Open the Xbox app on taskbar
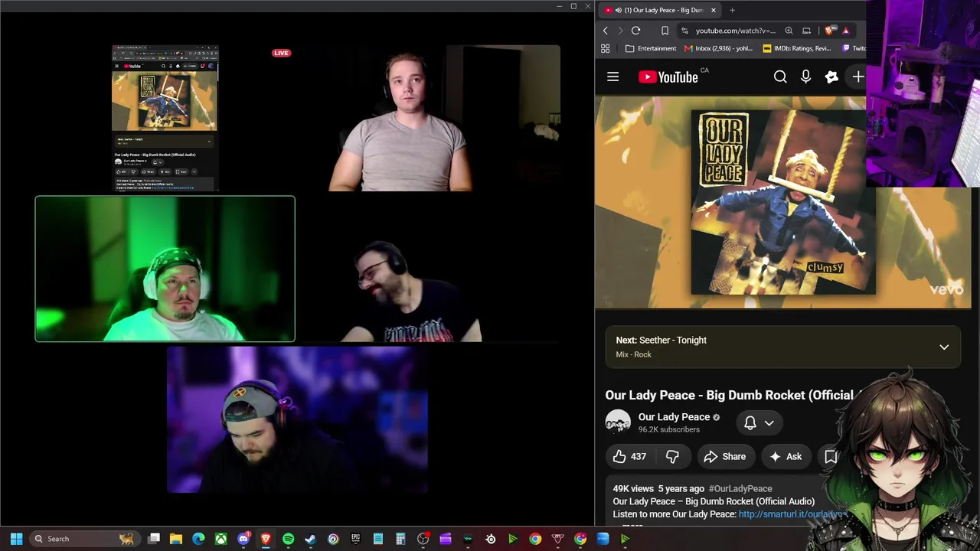The image size is (980, 551). [220, 539]
